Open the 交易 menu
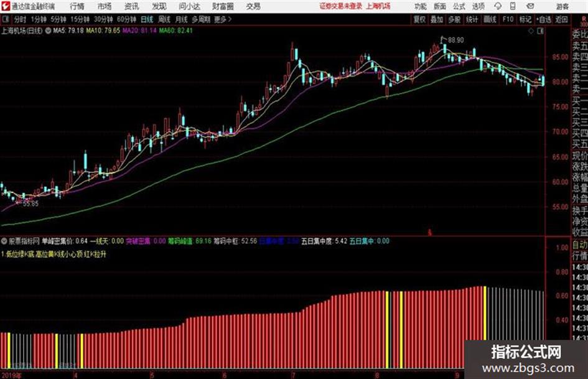This screenshot has width=588, height=379. 253,6
